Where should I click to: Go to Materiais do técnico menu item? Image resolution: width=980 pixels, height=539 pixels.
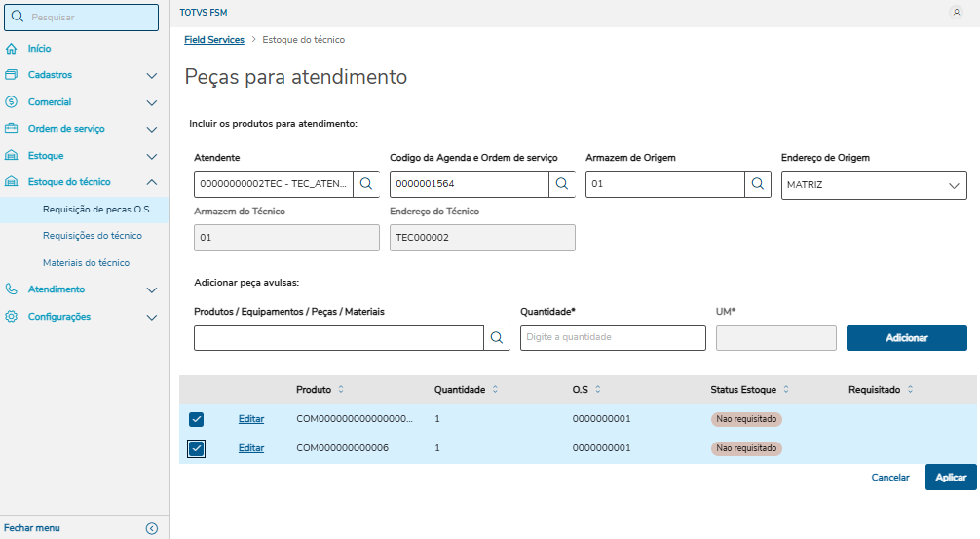point(86,263)
